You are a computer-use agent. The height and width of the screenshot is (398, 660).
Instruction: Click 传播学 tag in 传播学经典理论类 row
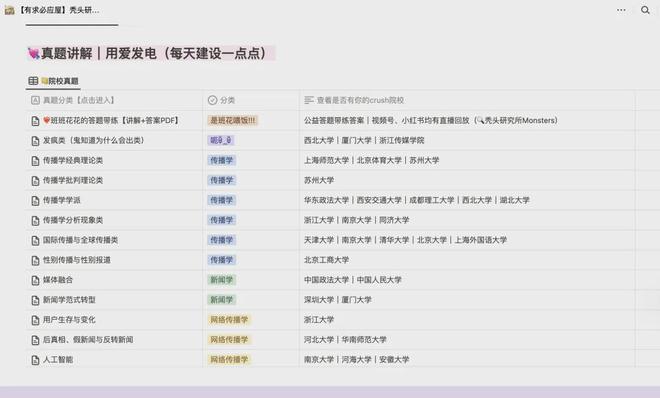click(x=222, y=160)
